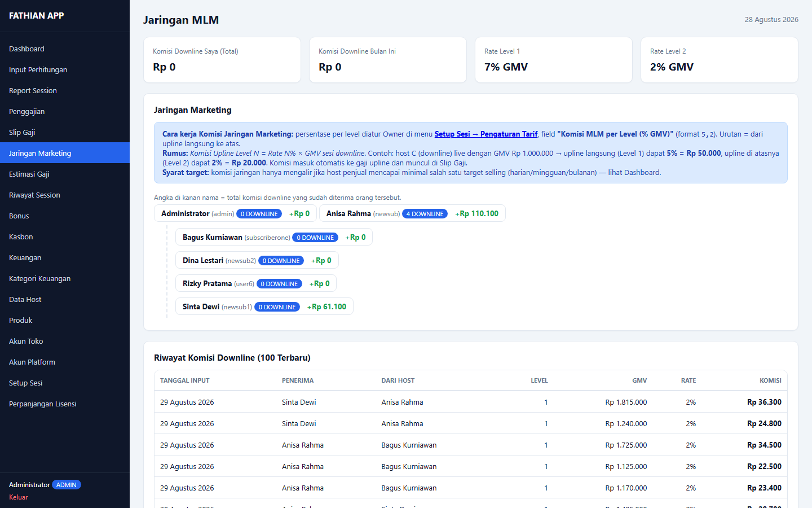812x508 pixels.
Task: Click the GMV value Rp 1.170.000
Action: coord(626,488)
